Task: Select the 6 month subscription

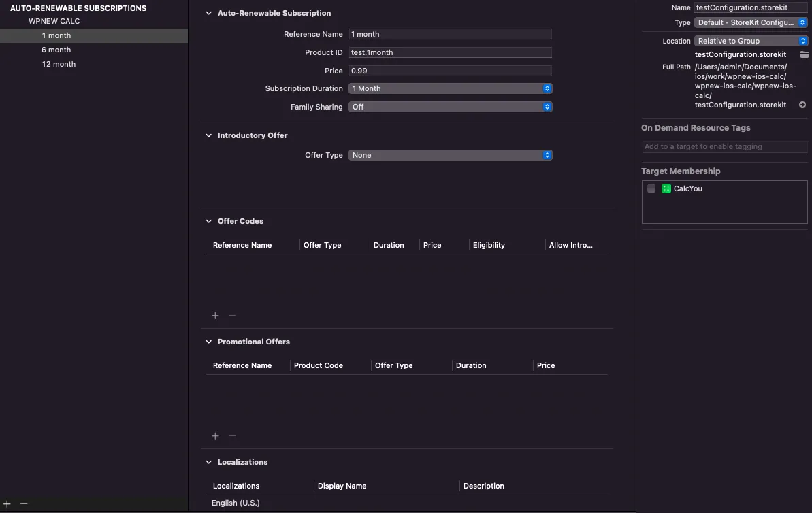Action: 56,50
